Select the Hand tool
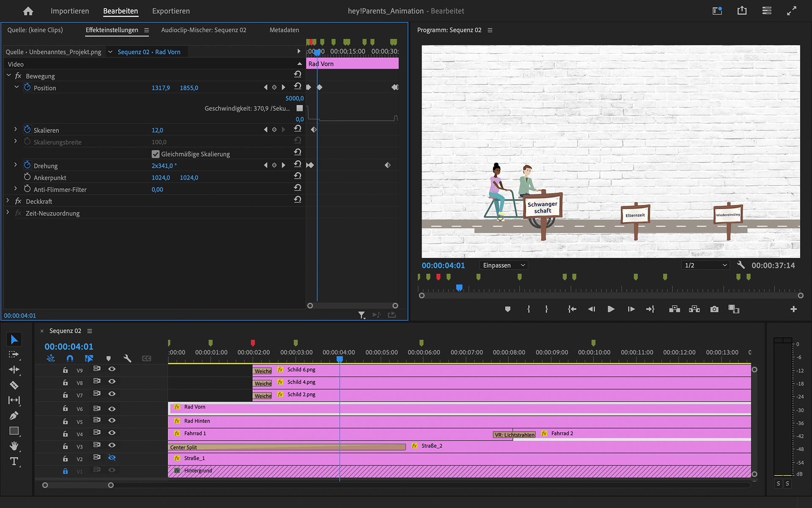 14,446
